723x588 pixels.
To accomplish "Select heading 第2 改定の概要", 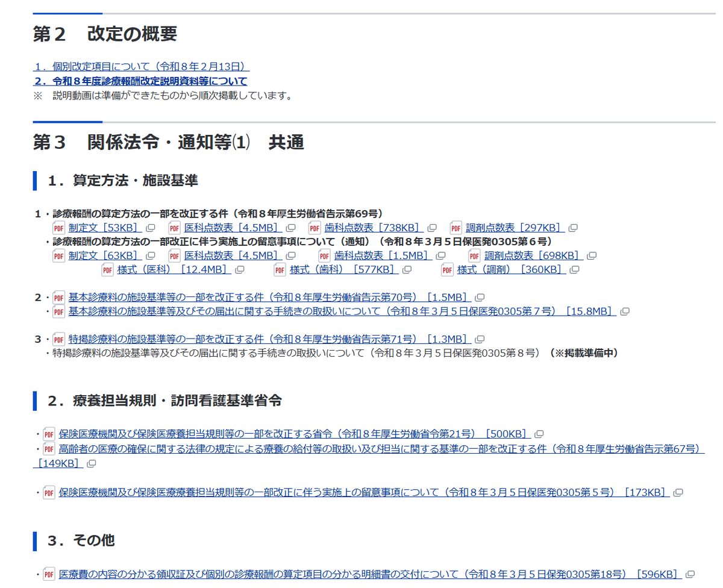I will [105, 34].
